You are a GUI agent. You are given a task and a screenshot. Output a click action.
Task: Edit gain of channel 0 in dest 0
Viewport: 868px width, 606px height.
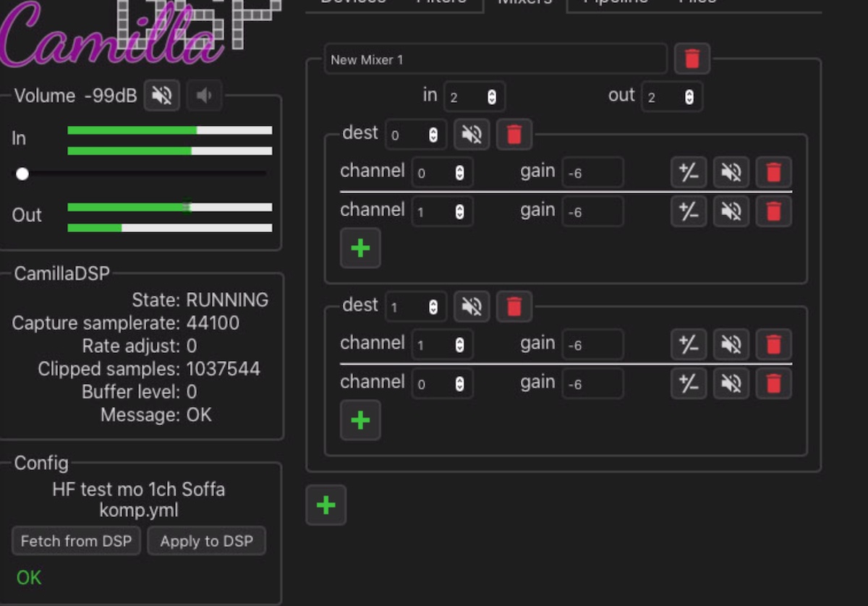coord(593,173)
